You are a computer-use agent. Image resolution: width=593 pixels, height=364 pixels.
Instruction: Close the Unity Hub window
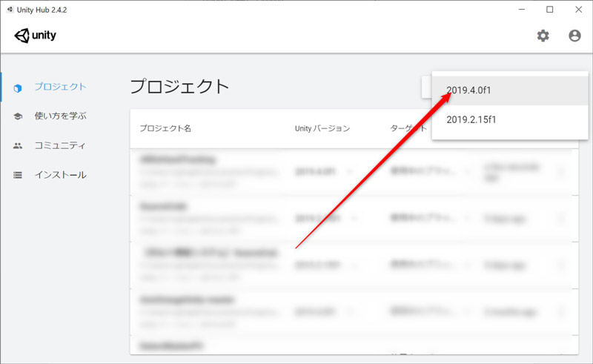pos(579,10)
